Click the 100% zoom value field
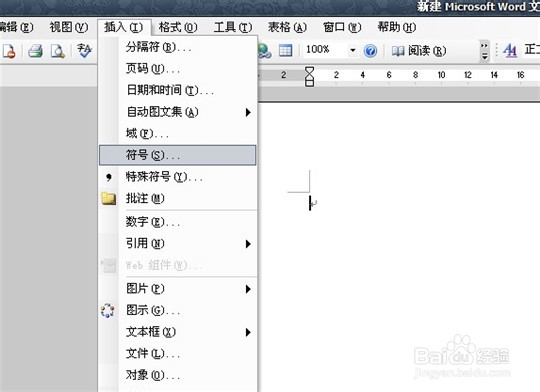The image size is (540, 392). coord(325,50)
